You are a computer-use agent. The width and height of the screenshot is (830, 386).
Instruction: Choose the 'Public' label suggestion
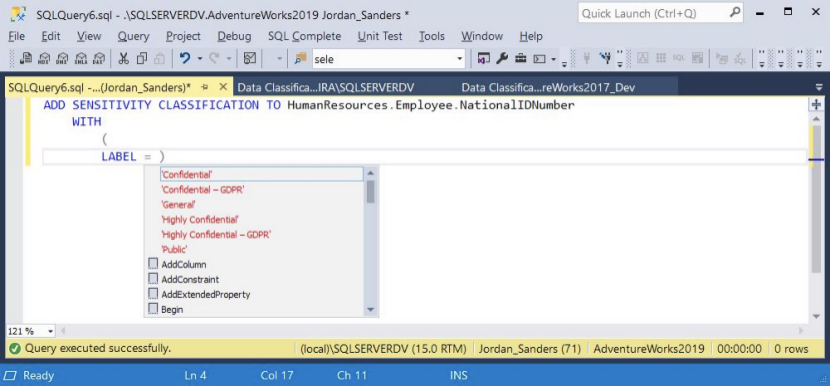[x=174, y=249]
